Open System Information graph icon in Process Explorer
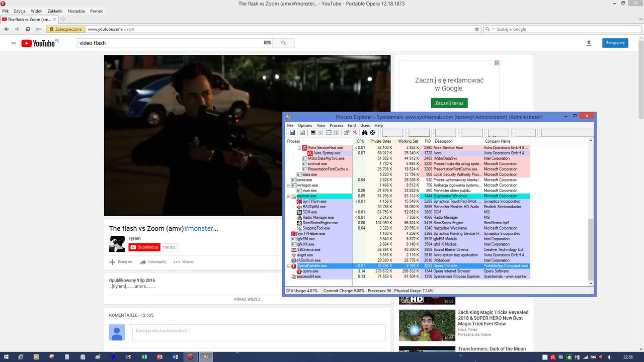This screenshot has height=362, width=644. point(313,132)
